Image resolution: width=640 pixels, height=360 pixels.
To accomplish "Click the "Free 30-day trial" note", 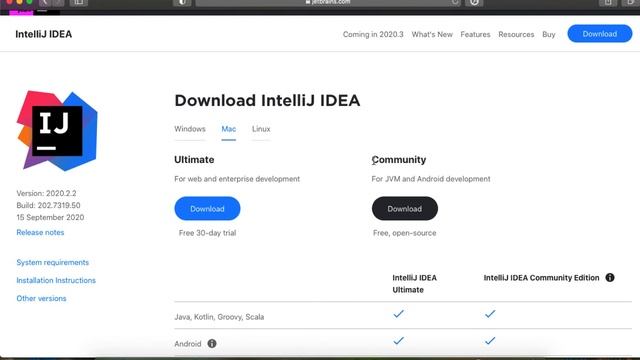I will pyautogui.click(x=207, y=233).
